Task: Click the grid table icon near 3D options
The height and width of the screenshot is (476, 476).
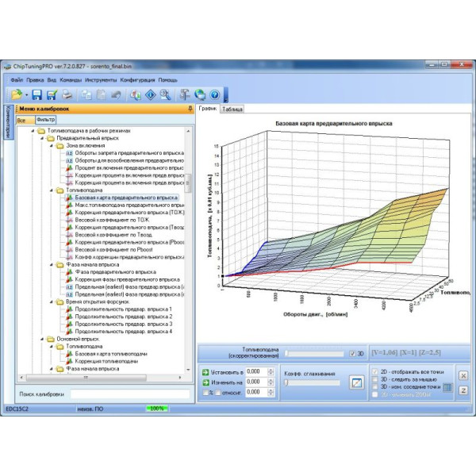Action: click(x=447, y=388)
